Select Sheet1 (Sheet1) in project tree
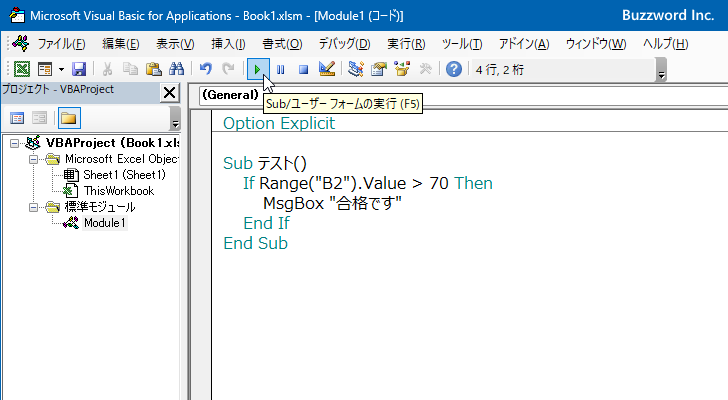The image size is (728, 400). click(x=124, y=175)
